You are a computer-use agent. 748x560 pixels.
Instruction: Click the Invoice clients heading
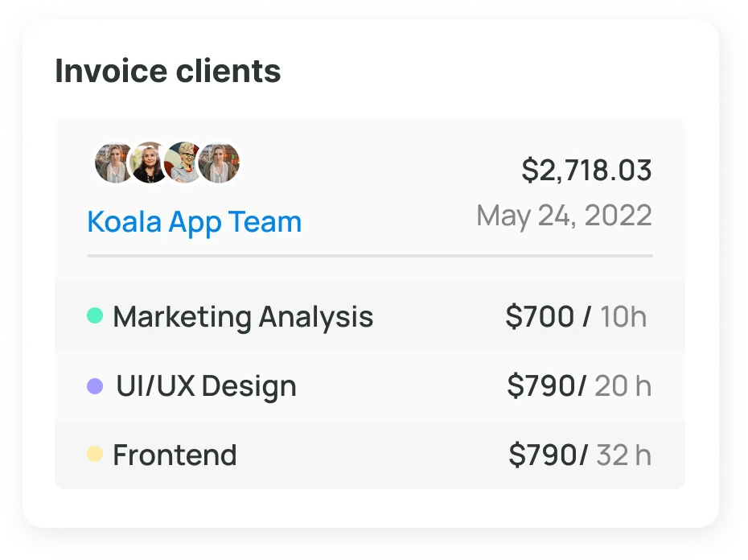coord(168,71)
